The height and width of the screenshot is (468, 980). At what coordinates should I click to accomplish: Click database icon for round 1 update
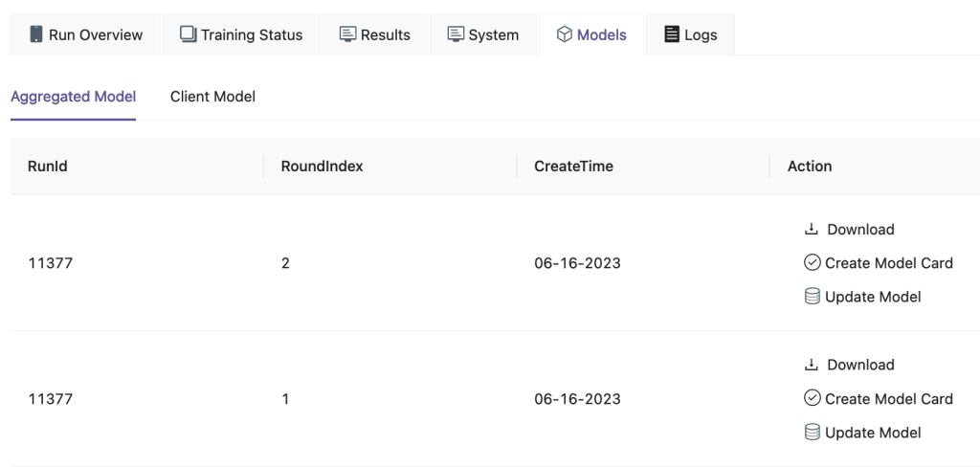coord(813,433)
